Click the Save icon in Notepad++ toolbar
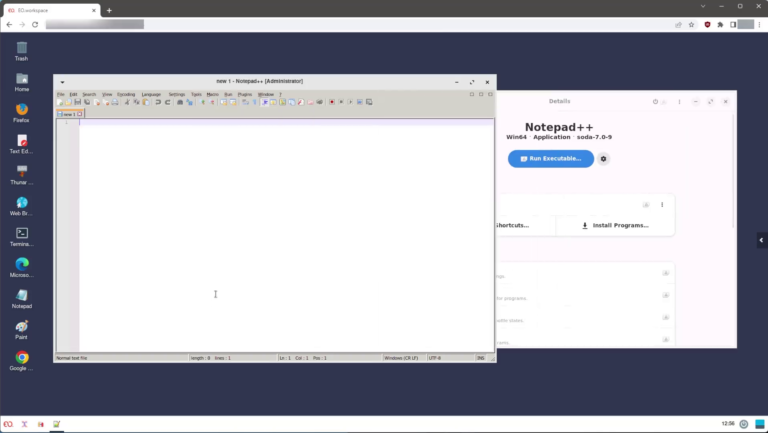768x433 pixels. click(77, 102)
